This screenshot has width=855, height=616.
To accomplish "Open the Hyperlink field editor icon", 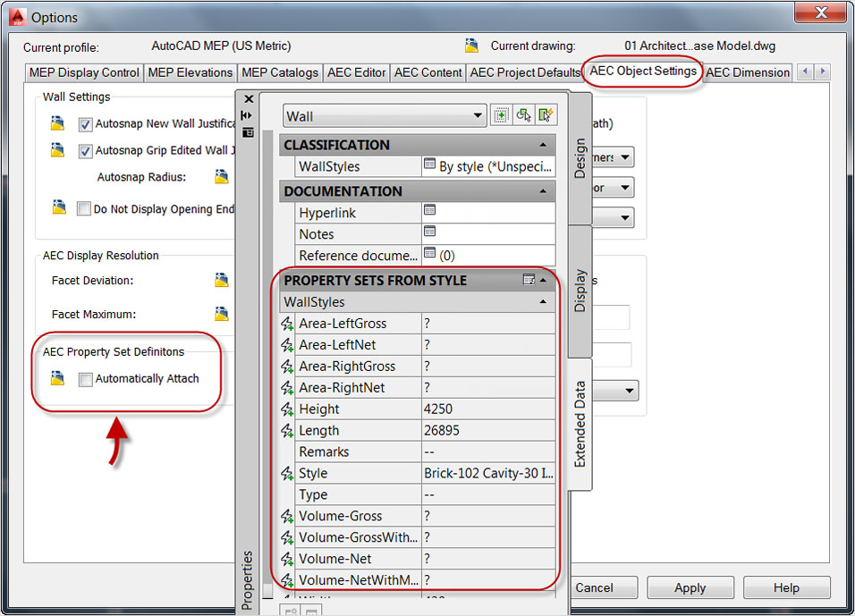I will click(x=429, y=210).
